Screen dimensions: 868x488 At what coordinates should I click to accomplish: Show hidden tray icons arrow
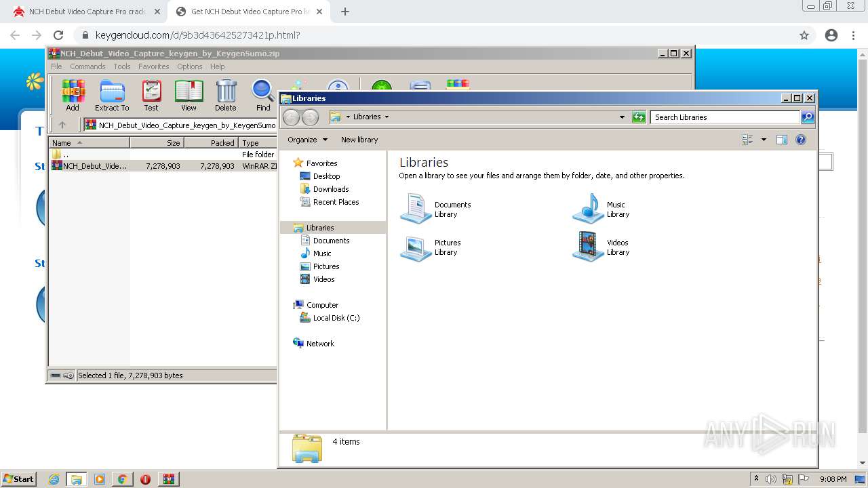[756, 479]
